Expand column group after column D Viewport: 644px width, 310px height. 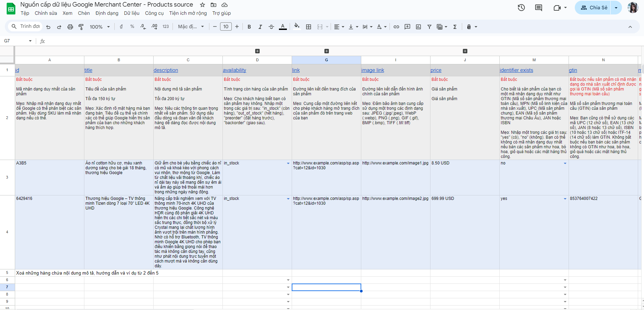pos(257,51)
